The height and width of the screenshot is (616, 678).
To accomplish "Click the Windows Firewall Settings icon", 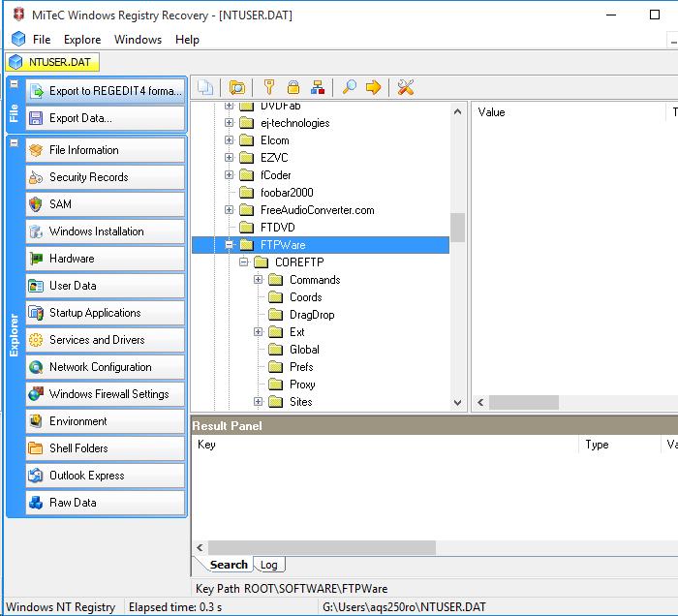I will point(36,394).
